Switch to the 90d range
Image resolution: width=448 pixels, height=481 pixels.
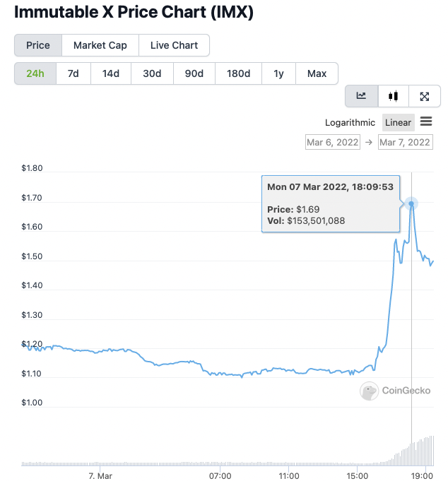[x=194, y=73]
